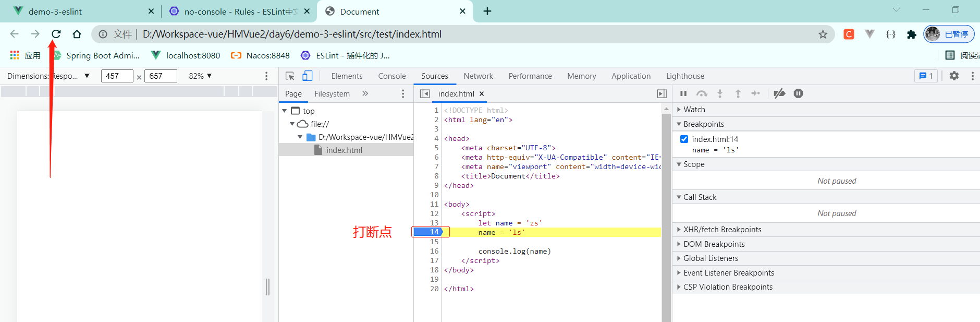Open a new browser tab
Viewport: 980px width, 322px height.
[487, 11]
